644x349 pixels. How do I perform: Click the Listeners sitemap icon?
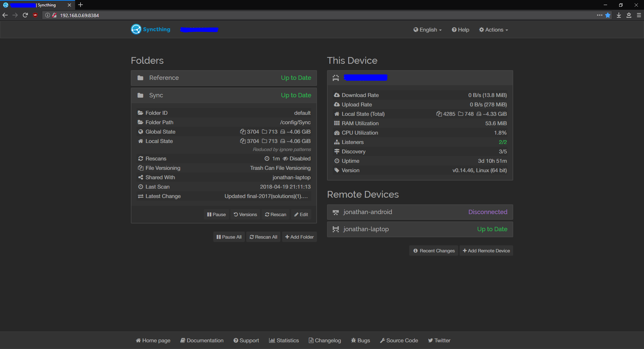tap(337, 142)
